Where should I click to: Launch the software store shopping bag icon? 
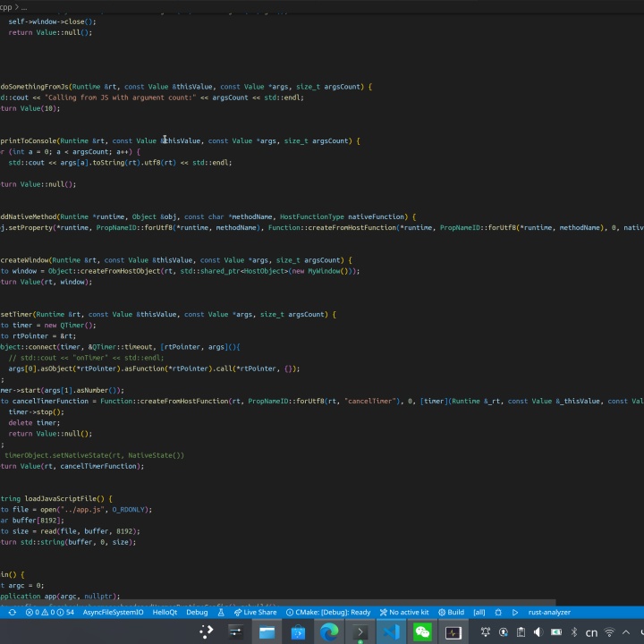(298, 631)
